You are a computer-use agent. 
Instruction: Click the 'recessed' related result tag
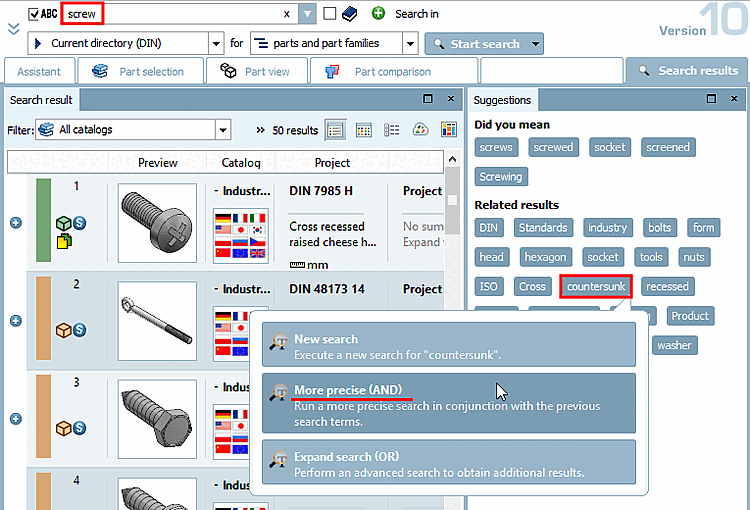click(x=667, y=286)
